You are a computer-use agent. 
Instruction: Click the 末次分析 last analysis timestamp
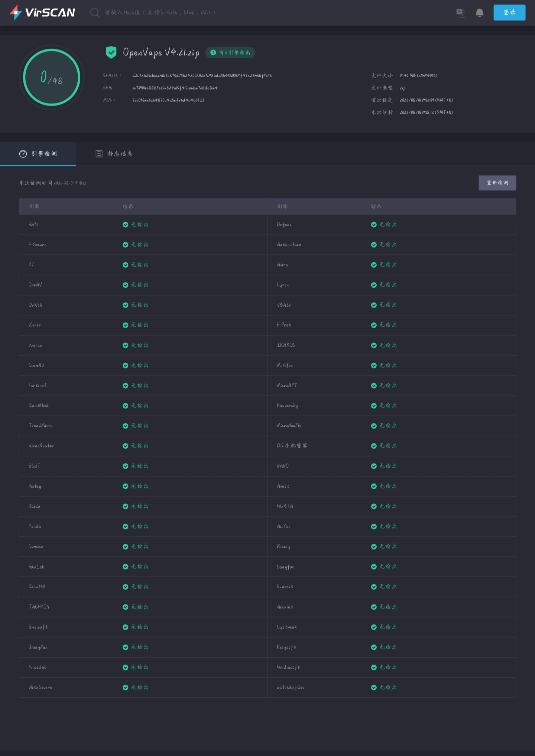427,112
